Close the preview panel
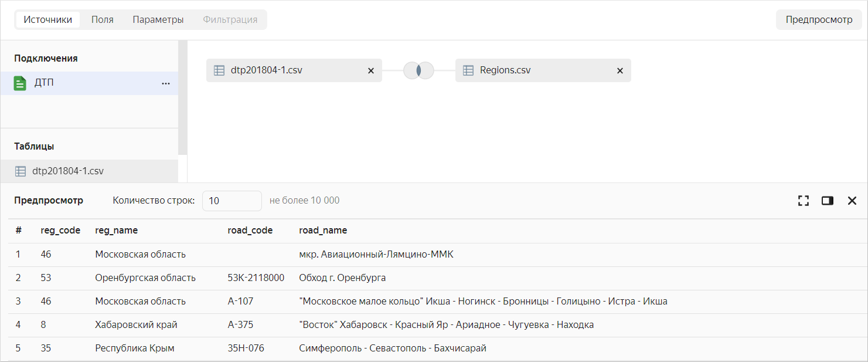The height and width of the screenshot is (362, 868). pyautogui.click(x=852, y=201)
